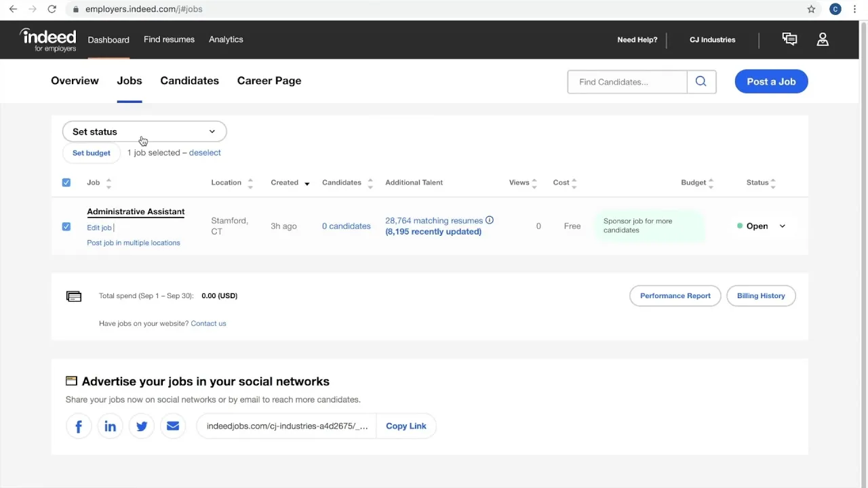Click the deselect link

[205, 152]
